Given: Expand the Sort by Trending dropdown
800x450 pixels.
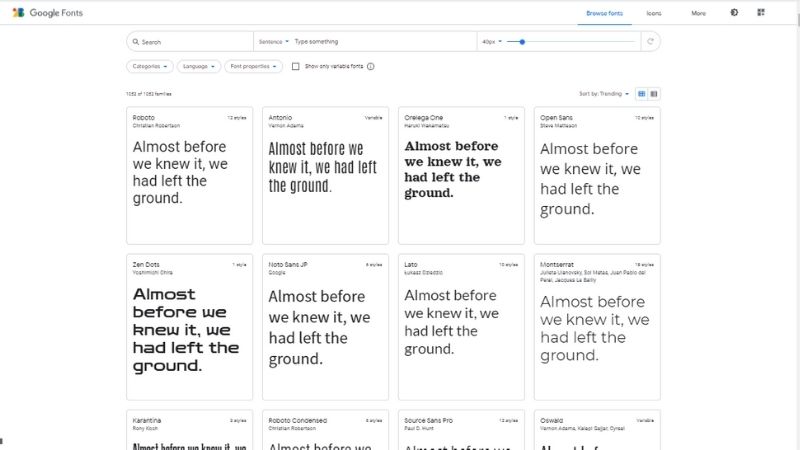Looking at the screenshot, I should coord(604,94).
